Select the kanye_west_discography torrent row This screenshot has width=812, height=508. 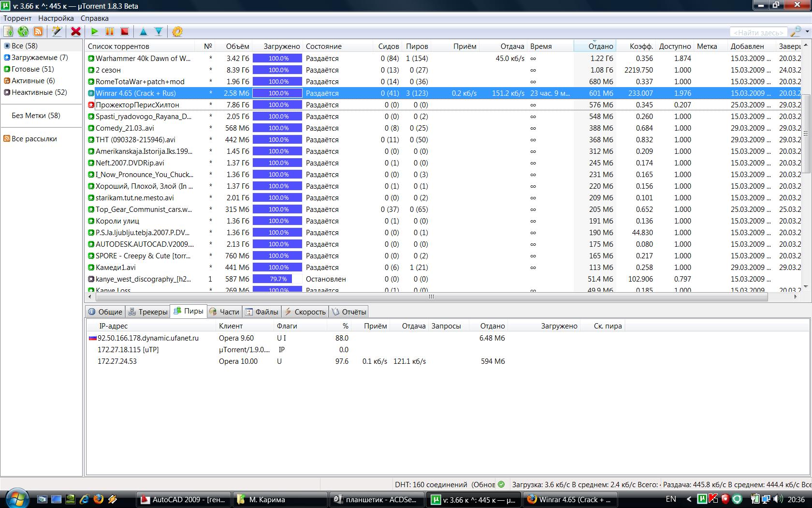pos(143,279)
